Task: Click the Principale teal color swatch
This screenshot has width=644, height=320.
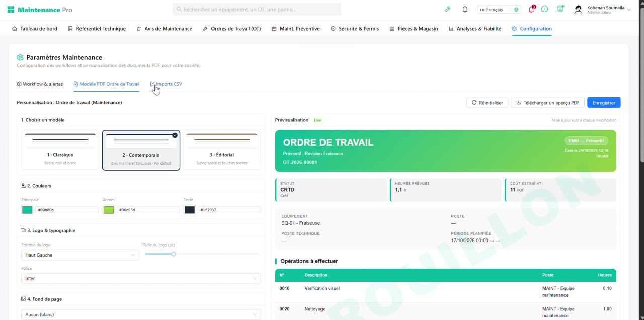Action: (27, 210)
